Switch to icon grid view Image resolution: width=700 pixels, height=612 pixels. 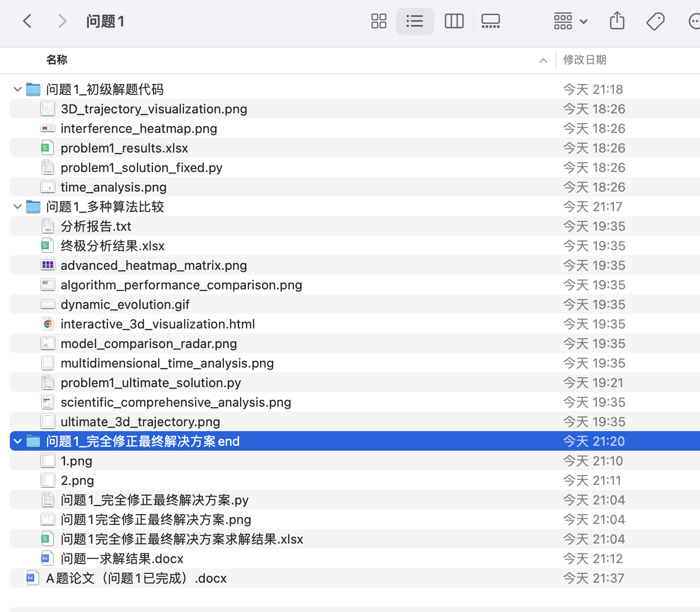pyautogui.click(x=379, y=21)
